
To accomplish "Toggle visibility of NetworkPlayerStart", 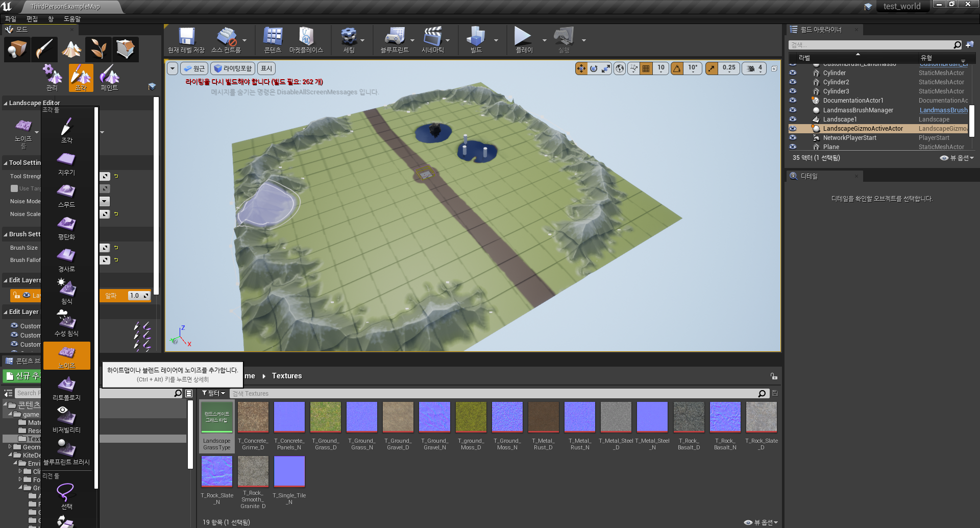I will tap(793, 138).
